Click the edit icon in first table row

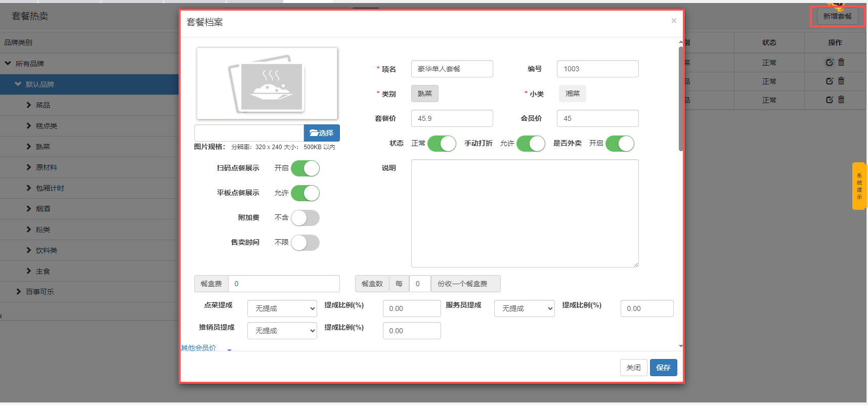click(x=830, y=63)
